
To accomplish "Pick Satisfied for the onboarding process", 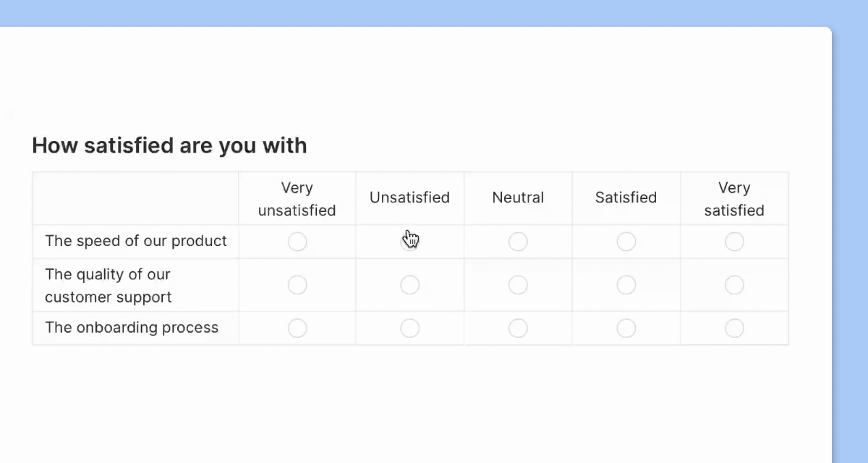I will tap(626, 328).
